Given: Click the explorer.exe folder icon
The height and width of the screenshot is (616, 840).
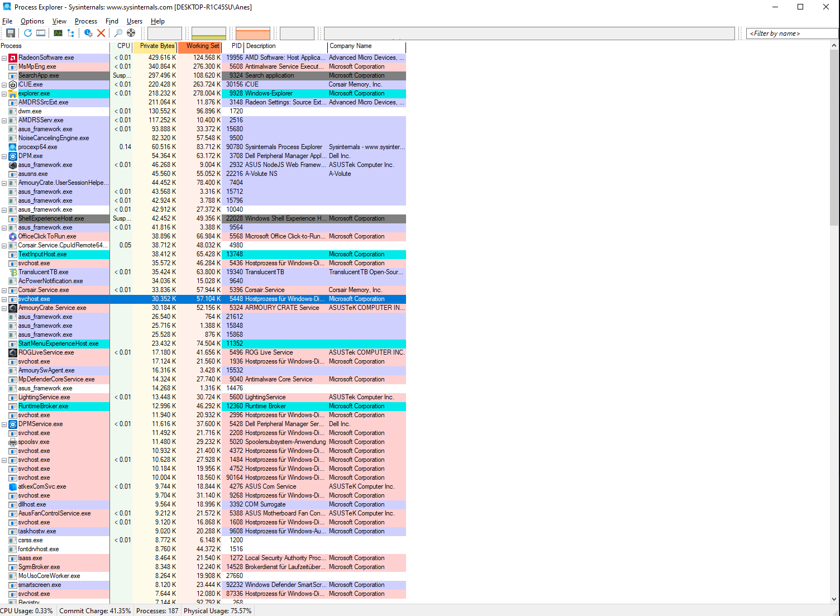Looking at the screenshot, I should tap(13, 93).
